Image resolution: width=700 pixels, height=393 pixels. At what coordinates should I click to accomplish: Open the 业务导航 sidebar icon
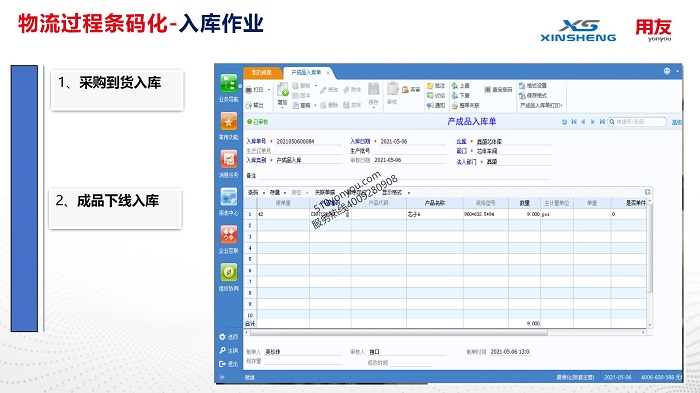click(x=229, y=84)
